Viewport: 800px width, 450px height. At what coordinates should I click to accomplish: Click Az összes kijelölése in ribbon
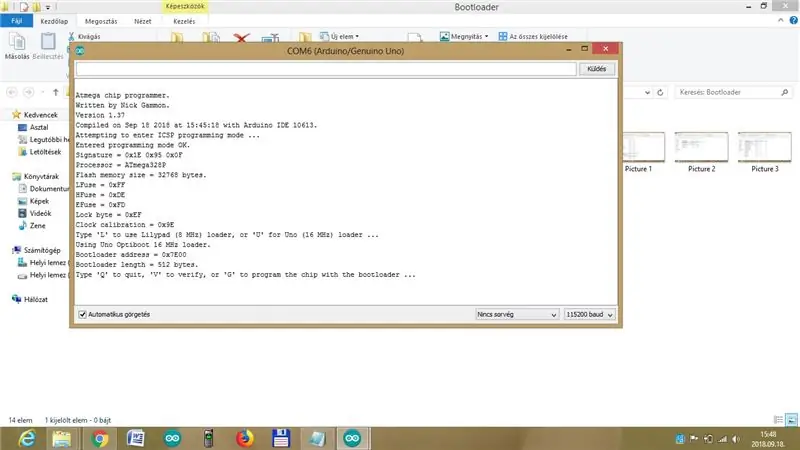click(x=533, y=36)
